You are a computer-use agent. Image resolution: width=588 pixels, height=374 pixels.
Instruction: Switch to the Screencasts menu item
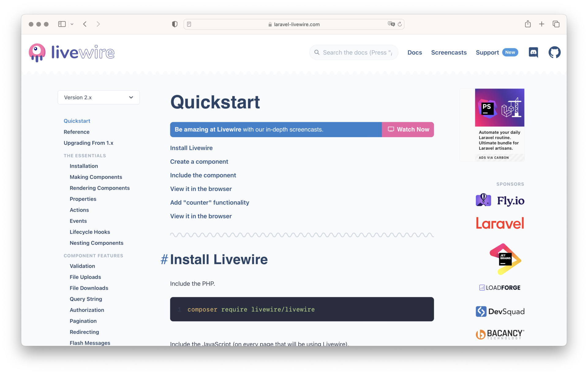pos(449,52)
